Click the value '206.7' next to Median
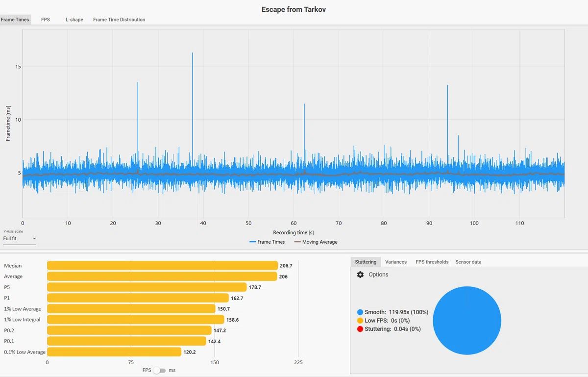The image size is (588, 377). 286,266
